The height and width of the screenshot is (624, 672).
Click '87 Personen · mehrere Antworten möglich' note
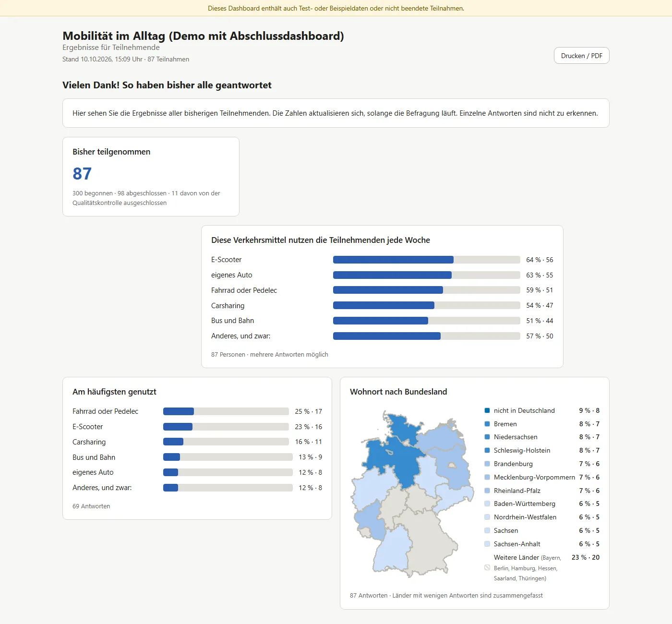point(270,354)
